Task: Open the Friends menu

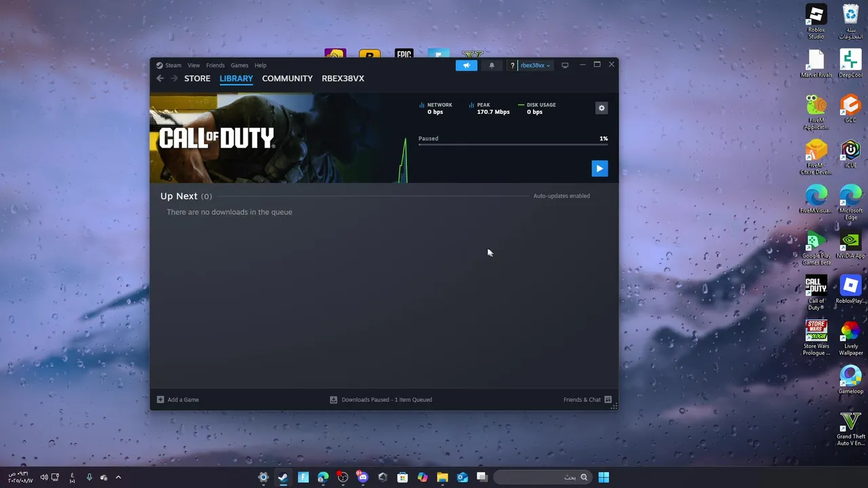Action: coord(215,65)
